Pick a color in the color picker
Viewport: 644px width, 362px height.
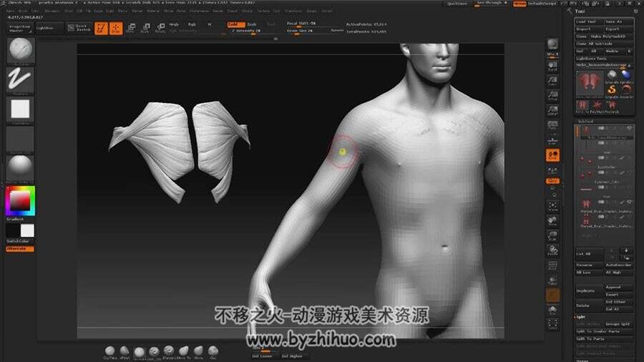20,201
